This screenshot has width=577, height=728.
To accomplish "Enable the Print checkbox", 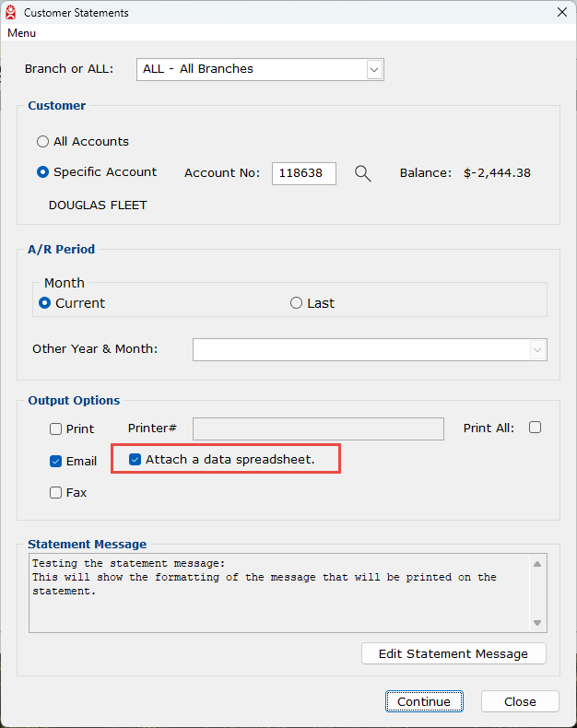I will (56, 429).
